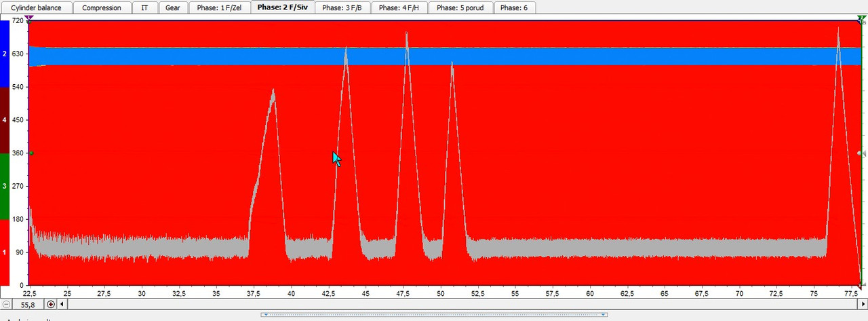Click the 55,8 zoom value field
The width and height of the screenshot is (868, 321).
coord(28,304)
